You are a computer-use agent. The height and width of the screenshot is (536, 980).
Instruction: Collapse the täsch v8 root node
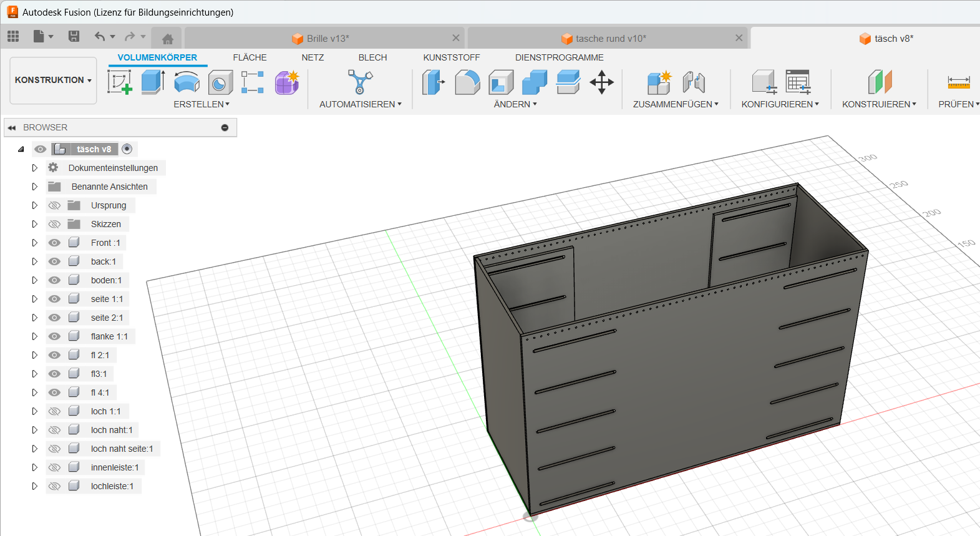pos(21,149)
